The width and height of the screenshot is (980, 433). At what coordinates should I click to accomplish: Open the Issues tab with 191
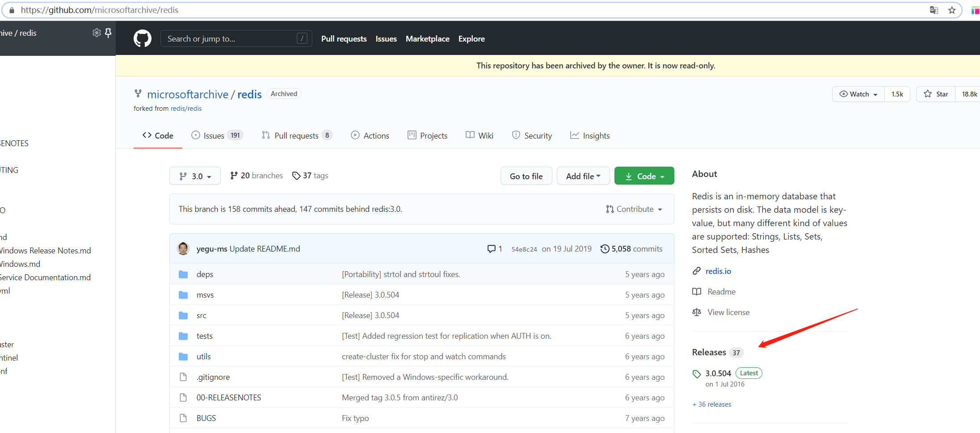tap(217, 135)
